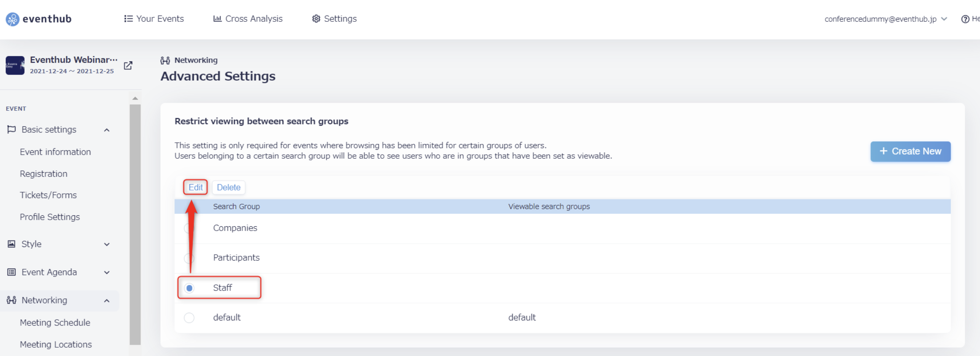The height and width of the screenshot is (356, 980).
Task: Click the Your Events list icon
Action: [129, 19]
